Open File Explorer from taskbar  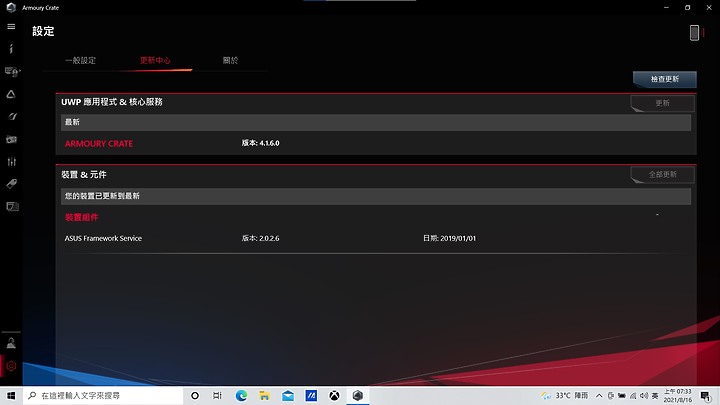(264, 395)
